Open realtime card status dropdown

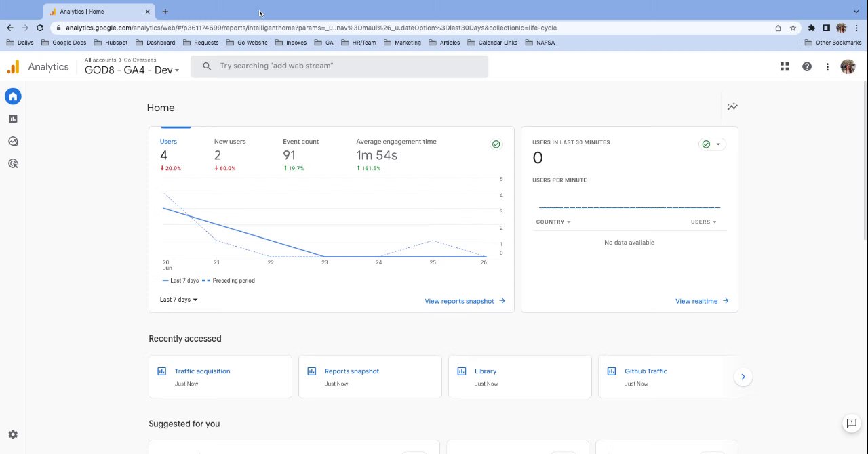tap(712, 144)
